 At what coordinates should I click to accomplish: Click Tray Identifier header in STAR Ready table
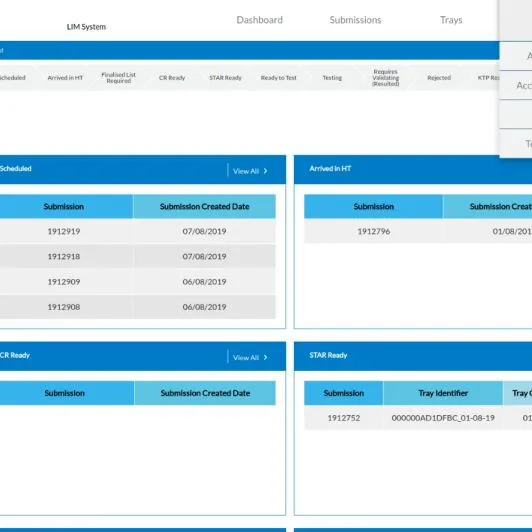(443, 393)
